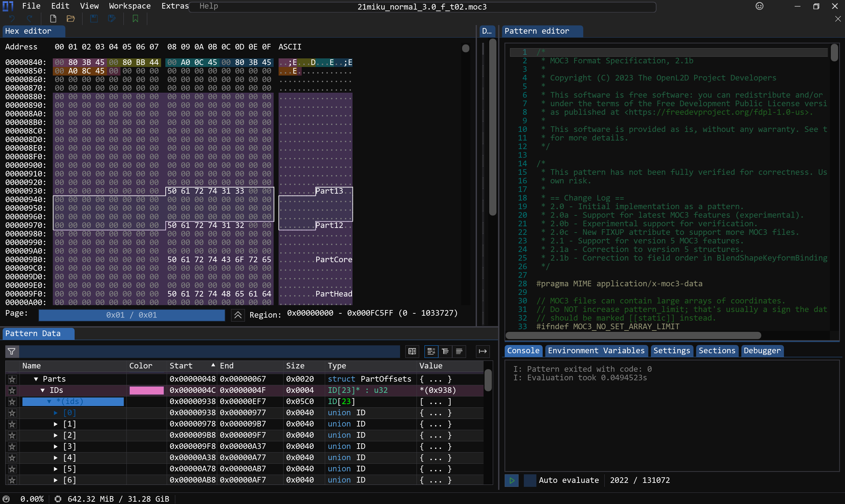Expand the [0] union ID entry
The image size is (845, 504).
pos(55,412)
